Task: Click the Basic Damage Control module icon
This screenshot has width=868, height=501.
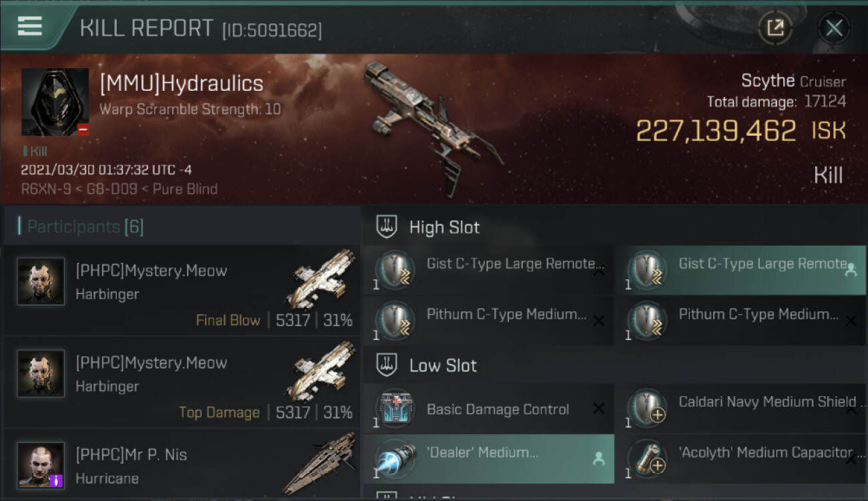Action: [x=395, y=409]
